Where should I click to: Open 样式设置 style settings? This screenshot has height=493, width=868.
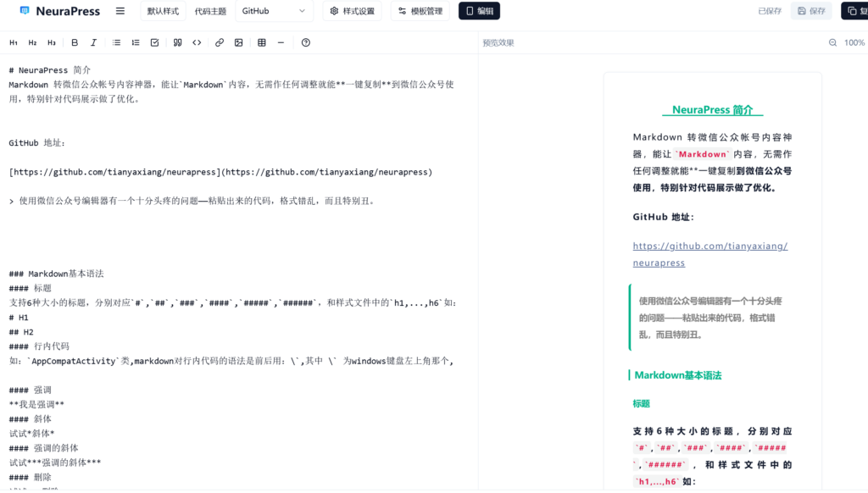click(352, 11)
